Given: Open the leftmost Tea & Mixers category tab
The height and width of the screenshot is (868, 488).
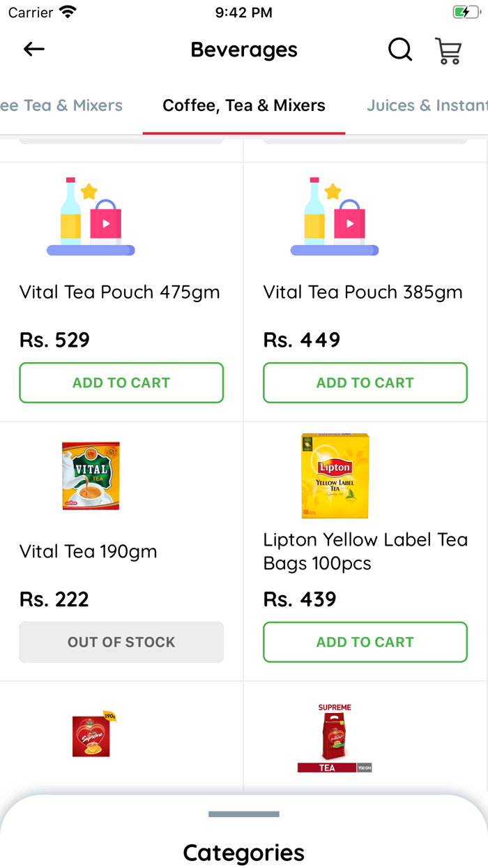Looking at the screenshot, I should point(61,105).
